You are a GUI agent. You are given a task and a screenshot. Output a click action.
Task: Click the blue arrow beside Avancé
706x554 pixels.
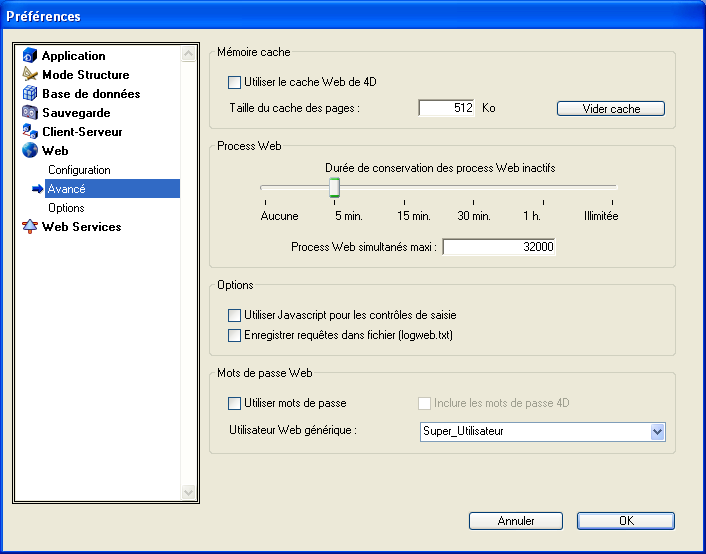coord(37,189)
